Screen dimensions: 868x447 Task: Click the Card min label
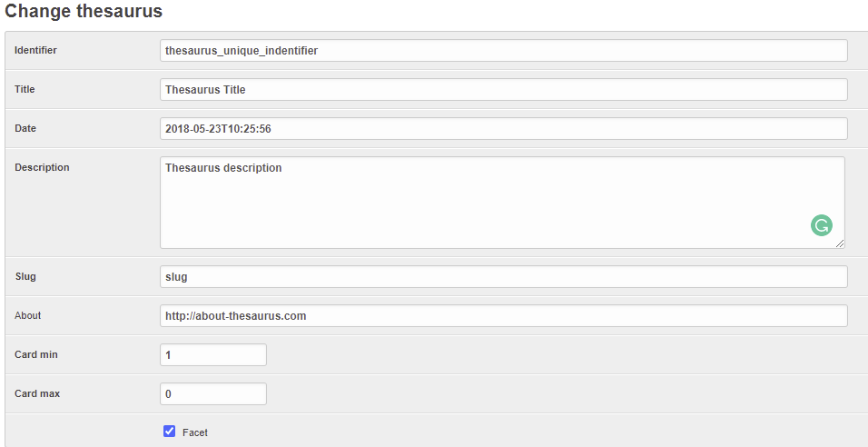click(36, 354)
